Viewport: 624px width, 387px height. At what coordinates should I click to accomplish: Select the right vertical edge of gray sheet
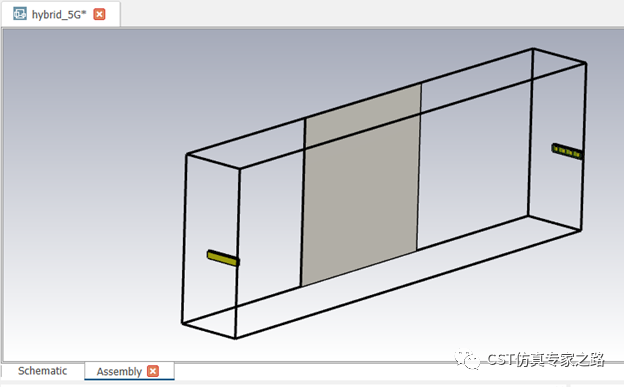click(419, 167)
